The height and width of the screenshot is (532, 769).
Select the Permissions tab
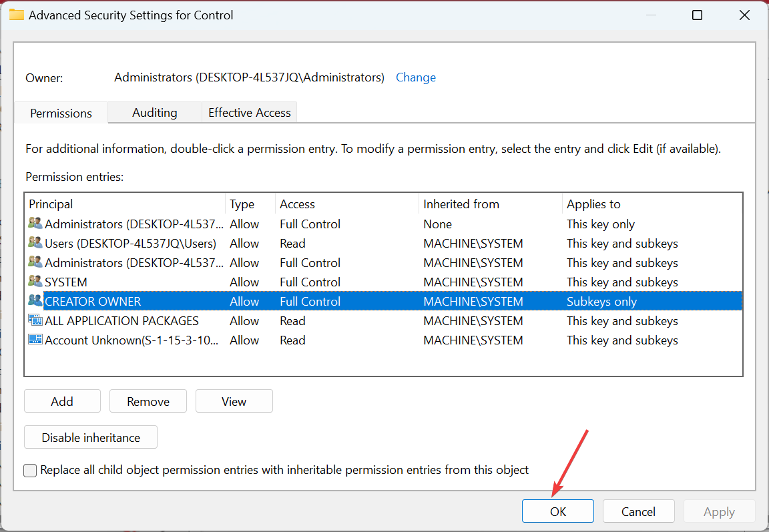[x=61, y=113]
